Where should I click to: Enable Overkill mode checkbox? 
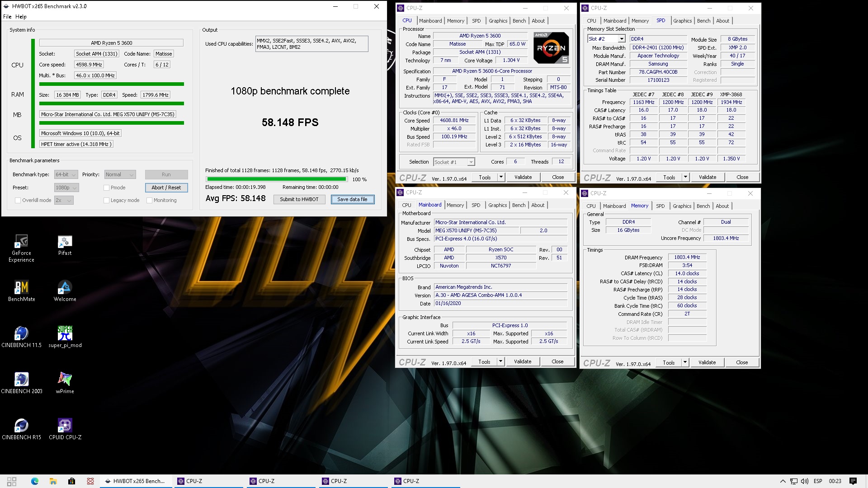18,200
